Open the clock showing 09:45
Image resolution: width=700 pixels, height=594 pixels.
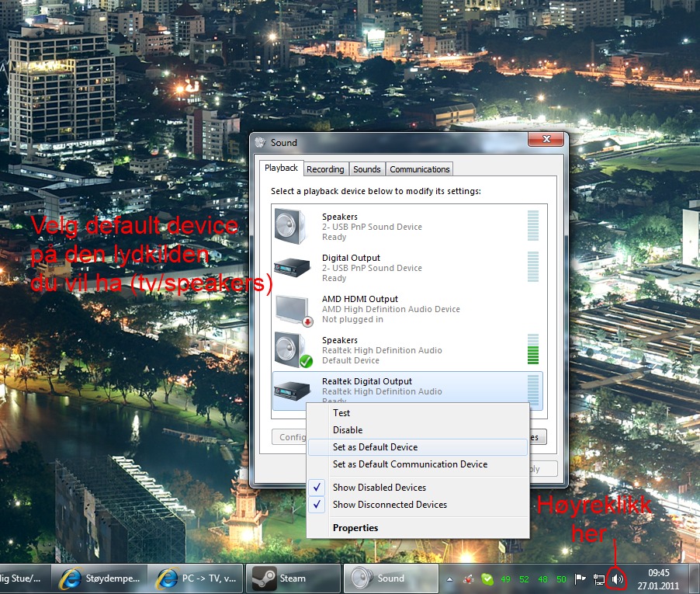pyautogui.click(x=659, y=578)
